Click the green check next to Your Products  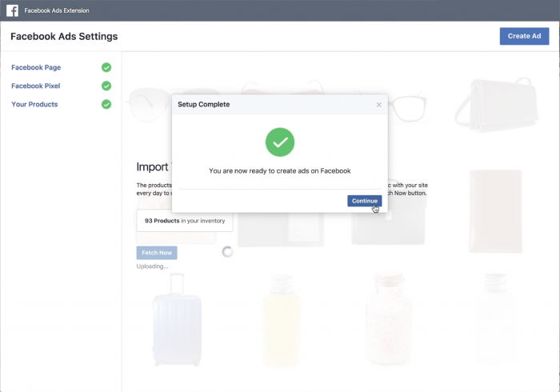click(106, 104)
